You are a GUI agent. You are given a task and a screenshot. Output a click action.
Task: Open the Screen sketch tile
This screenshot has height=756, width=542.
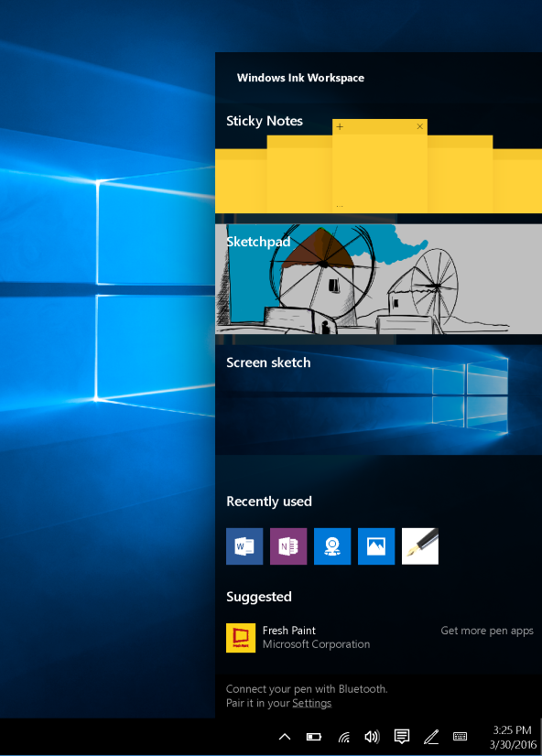click(x=378, y=400)
